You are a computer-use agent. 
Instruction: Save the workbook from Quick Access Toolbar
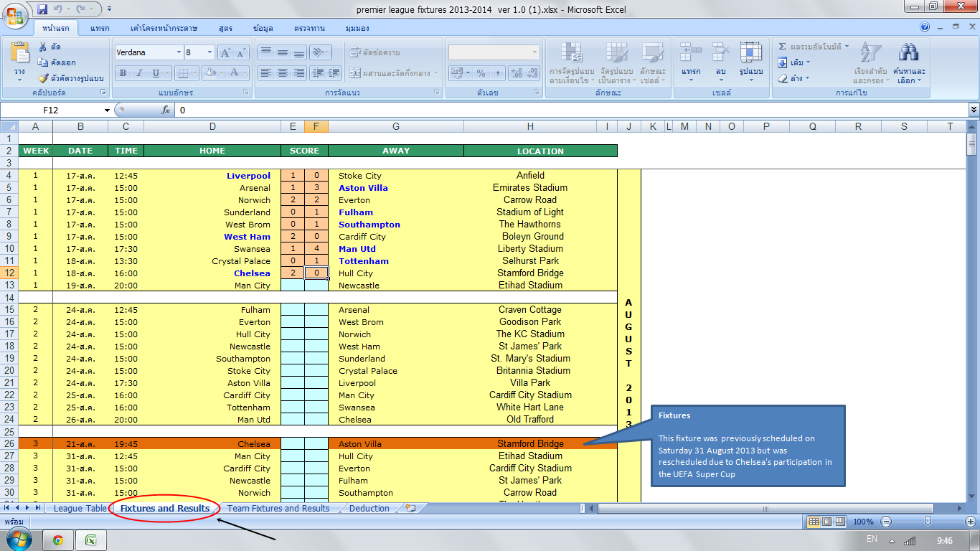point(42,9)
